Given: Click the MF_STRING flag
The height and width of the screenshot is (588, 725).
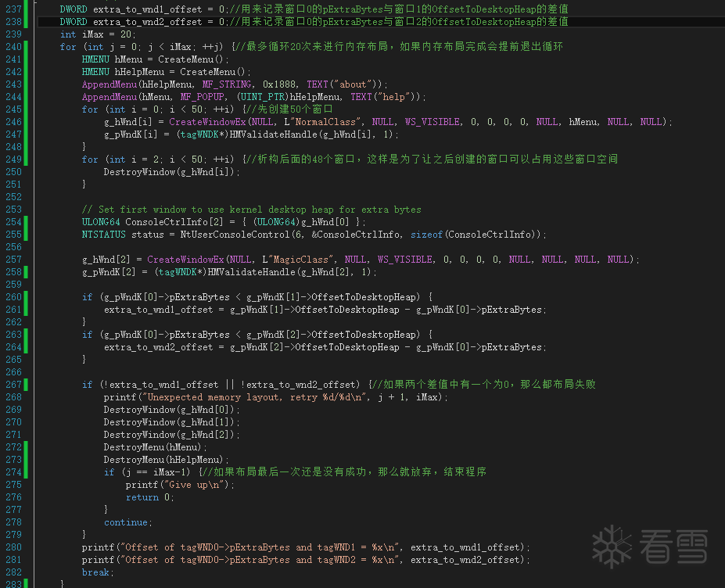Looking at the screenshot, I should (x=227, y=84).
